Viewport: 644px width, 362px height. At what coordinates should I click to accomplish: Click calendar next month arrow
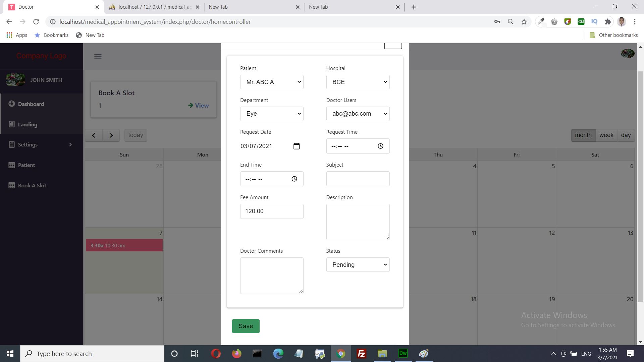[x=111, y=135]
